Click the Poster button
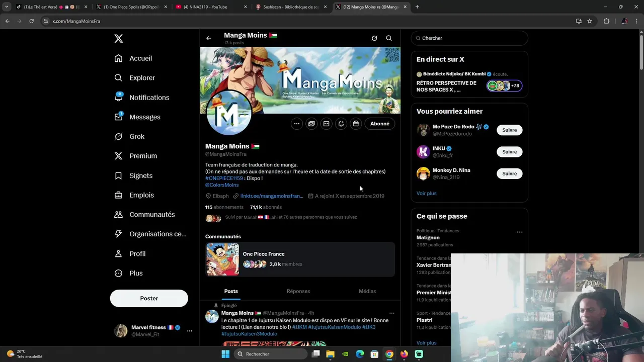This screenshot has width=644, height=362. [149, 298]
